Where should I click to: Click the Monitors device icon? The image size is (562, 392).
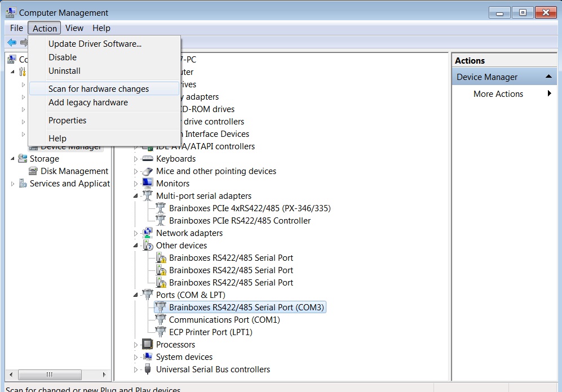147,183
